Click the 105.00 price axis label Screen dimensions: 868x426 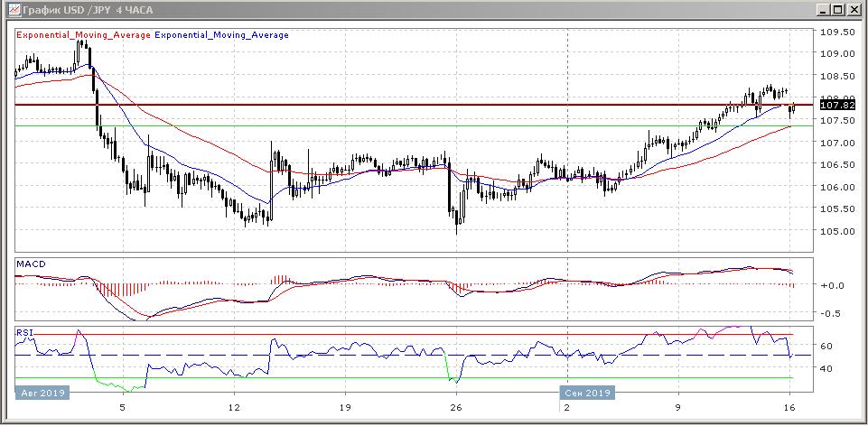(836, 231)
